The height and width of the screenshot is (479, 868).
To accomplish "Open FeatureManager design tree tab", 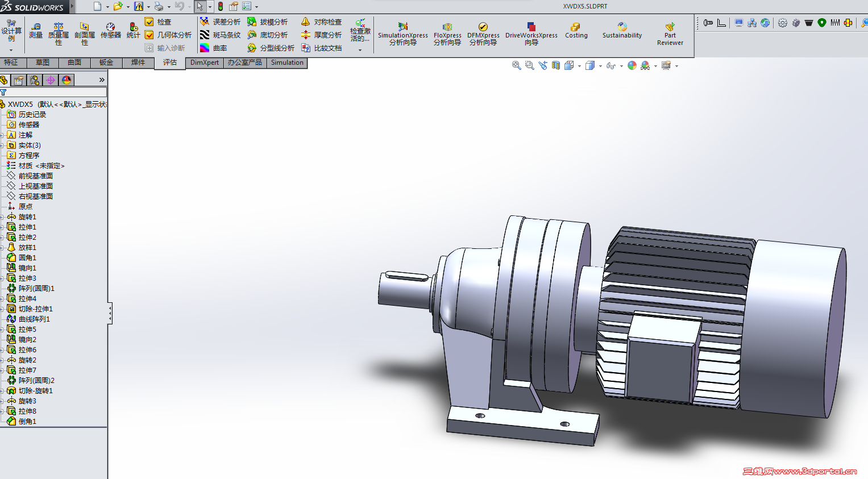I will click(x=4, y=80).
